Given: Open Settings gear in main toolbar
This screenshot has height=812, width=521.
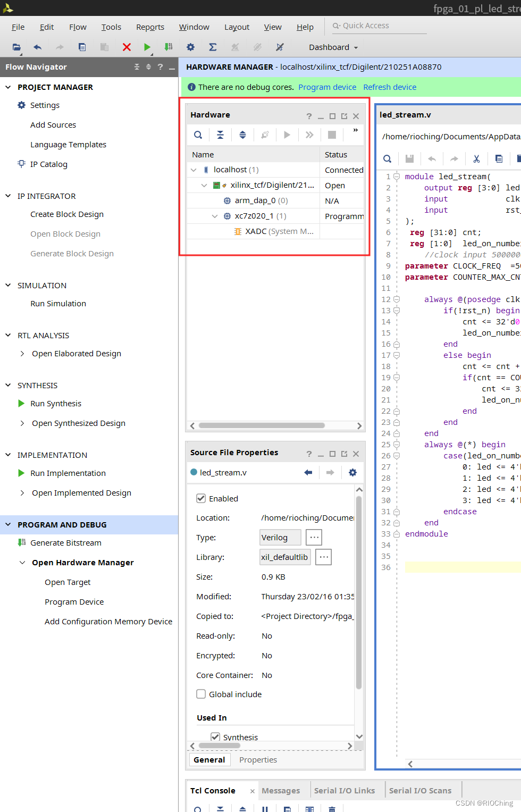Looking at the screenshot, I should [x=191, y=47].
